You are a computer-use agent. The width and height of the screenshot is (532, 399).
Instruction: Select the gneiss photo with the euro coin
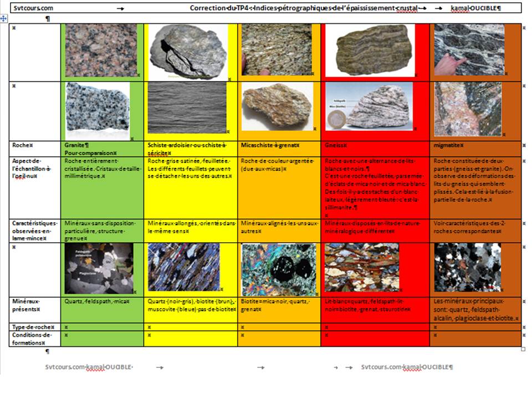369,106
